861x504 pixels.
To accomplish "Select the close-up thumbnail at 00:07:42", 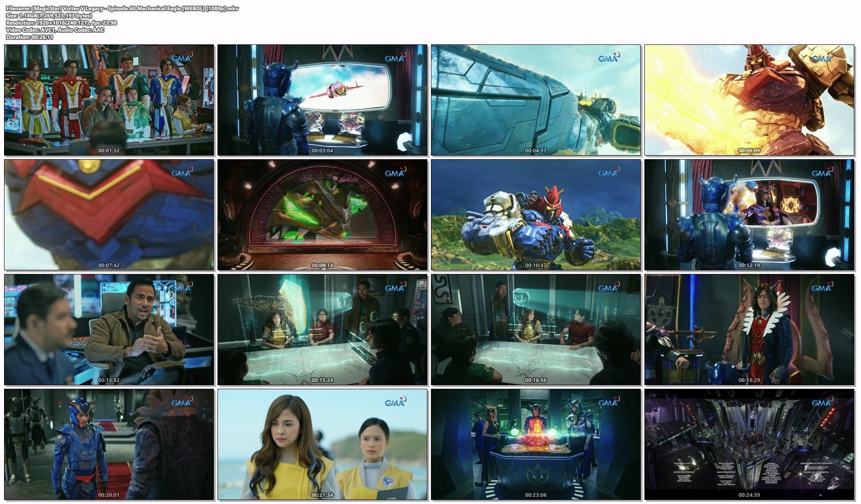I will (x=109, y=214).
